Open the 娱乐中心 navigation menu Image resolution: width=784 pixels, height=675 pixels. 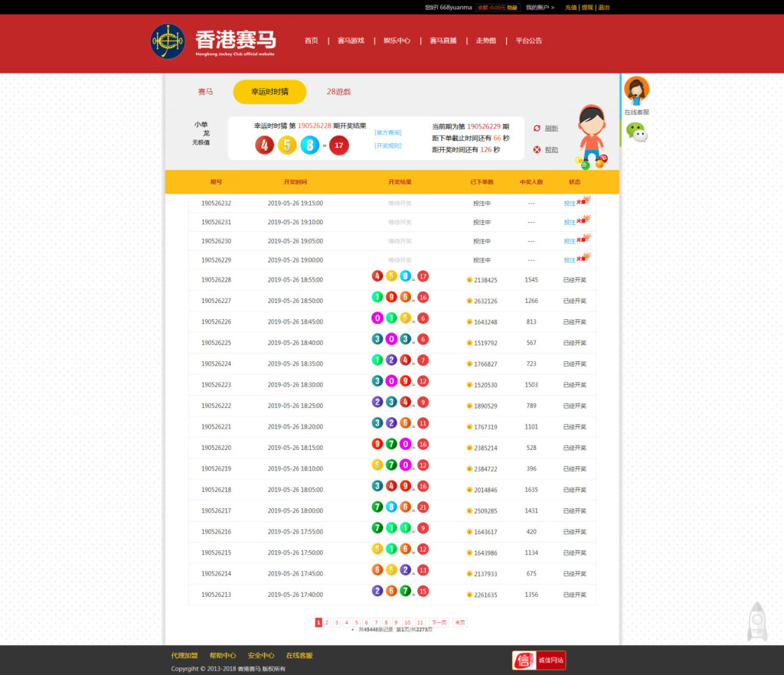(x=398, y=41)
